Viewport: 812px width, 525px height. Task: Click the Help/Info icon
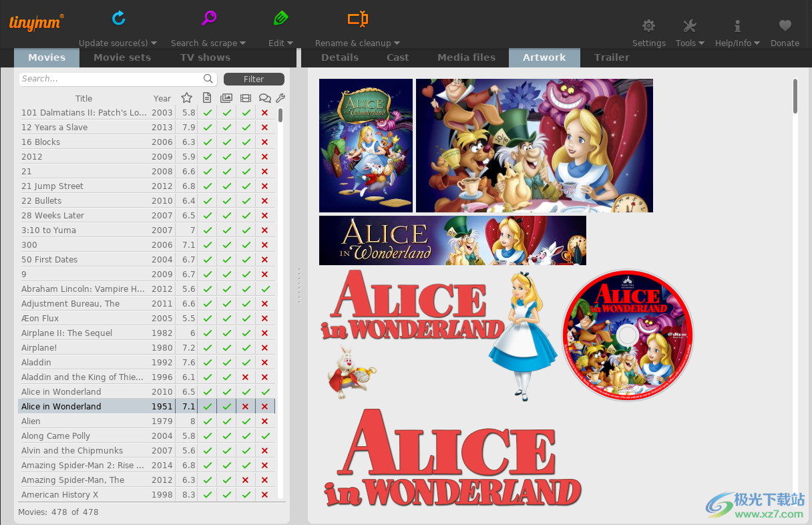[737, 26]
